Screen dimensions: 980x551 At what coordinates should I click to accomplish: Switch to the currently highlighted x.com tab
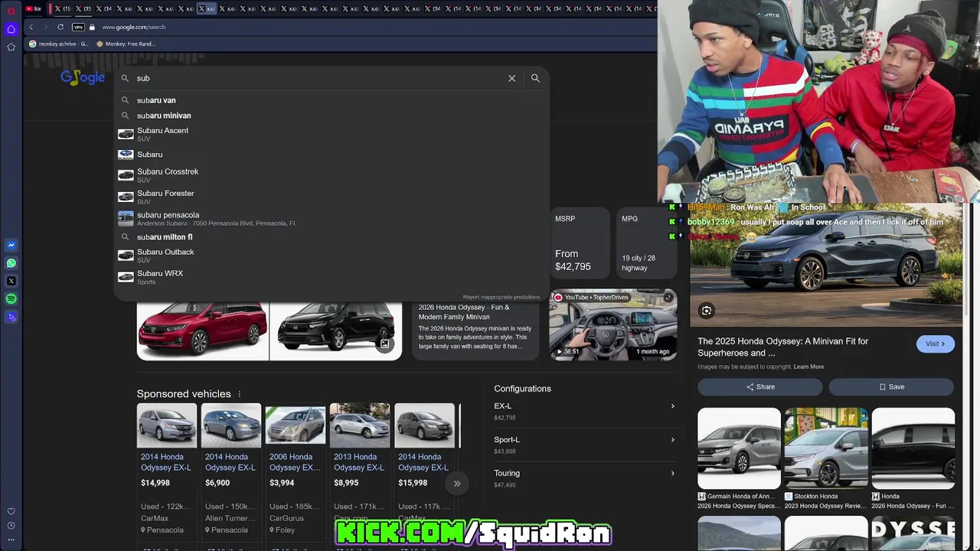(206, 8)
